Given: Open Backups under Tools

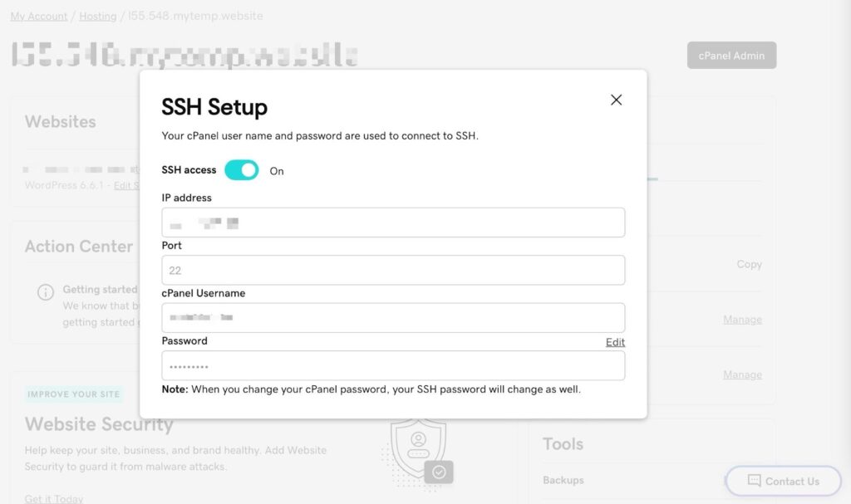Looking at the screenshot, I should (x=563, y=480).
